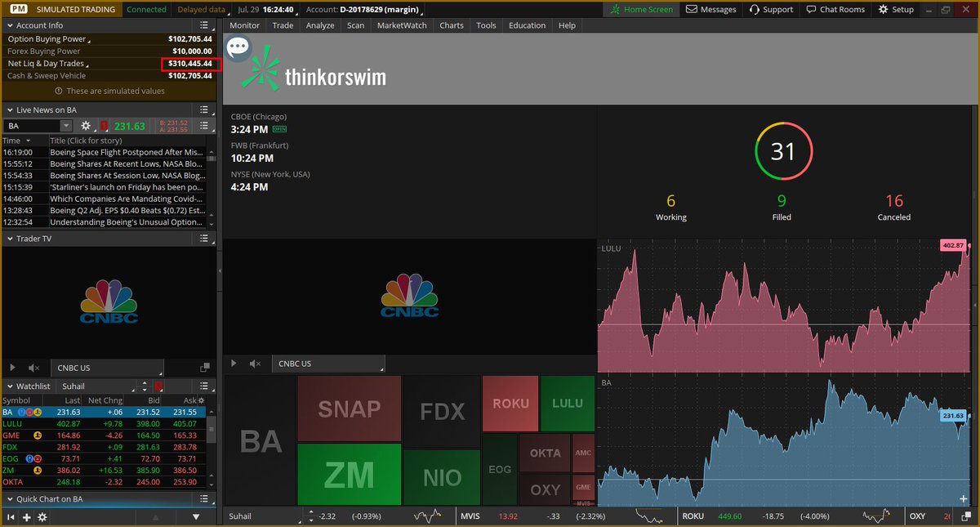Image resolution: width=980 pixels, height=527 pixels.
Task: Click the yellow person icon in GME row
Action: (37, 435)
